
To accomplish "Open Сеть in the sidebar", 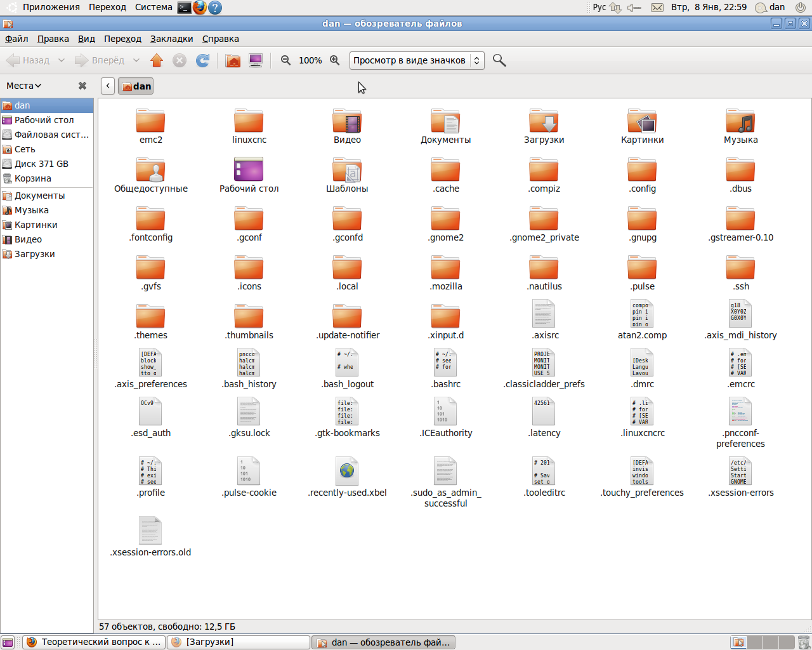I will click(47, 149).
